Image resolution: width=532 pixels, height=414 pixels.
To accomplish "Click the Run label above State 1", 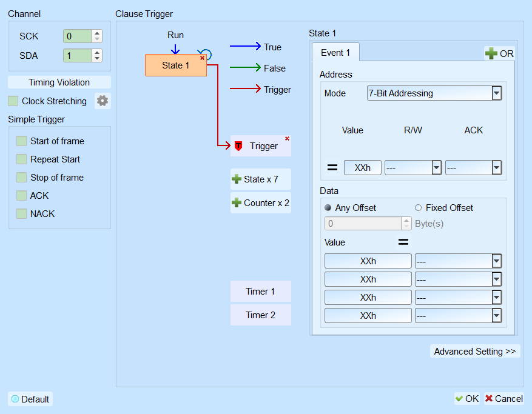I will 175,35.
